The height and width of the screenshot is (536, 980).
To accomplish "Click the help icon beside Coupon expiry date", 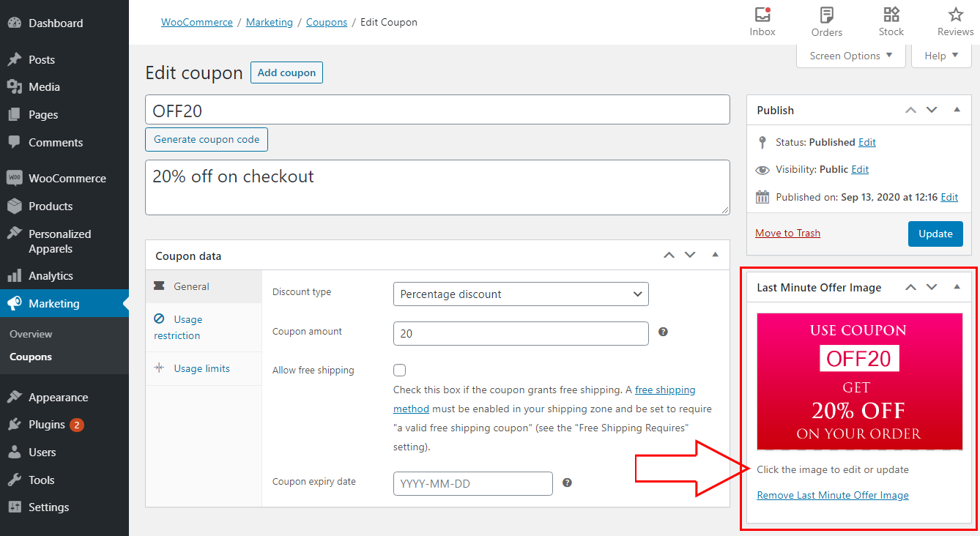I will pyautogui.click(x=567, y=483).
